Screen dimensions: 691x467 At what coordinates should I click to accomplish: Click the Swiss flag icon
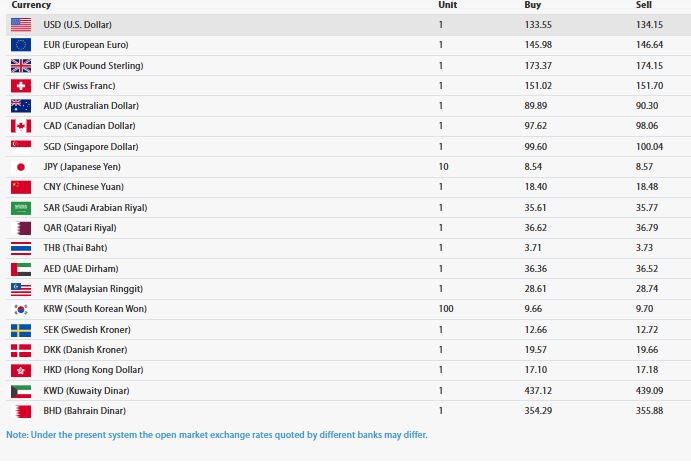point(21,86)
